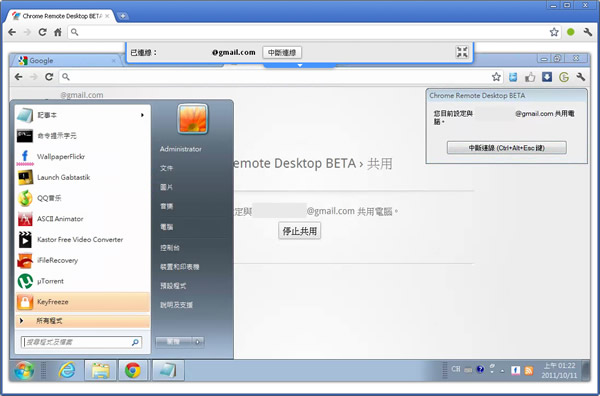600x396 pixels.
Task: Open Launch Gabtastik in Start menu
Action: (x=83, y=177)
